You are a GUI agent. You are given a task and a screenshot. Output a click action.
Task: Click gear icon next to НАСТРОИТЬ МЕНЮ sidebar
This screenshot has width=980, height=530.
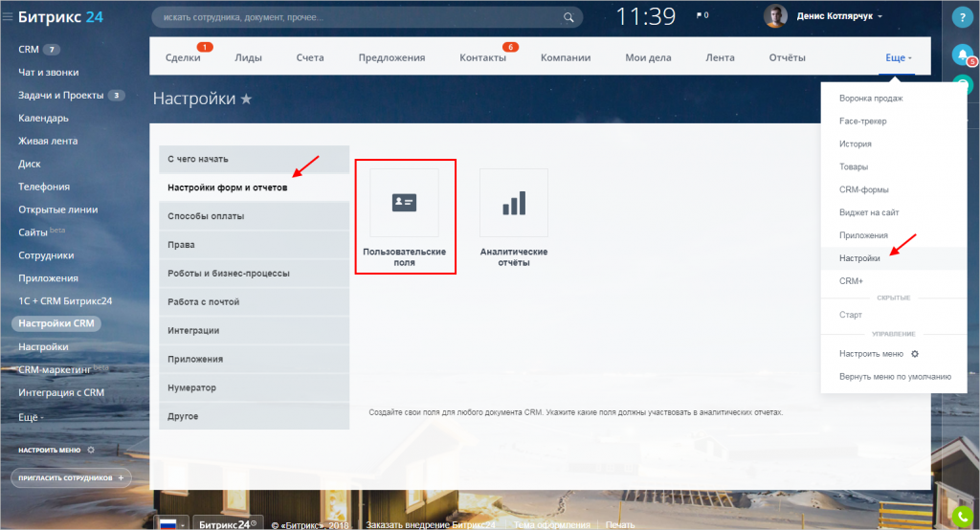pyautogui.click(x=91, y=450)
